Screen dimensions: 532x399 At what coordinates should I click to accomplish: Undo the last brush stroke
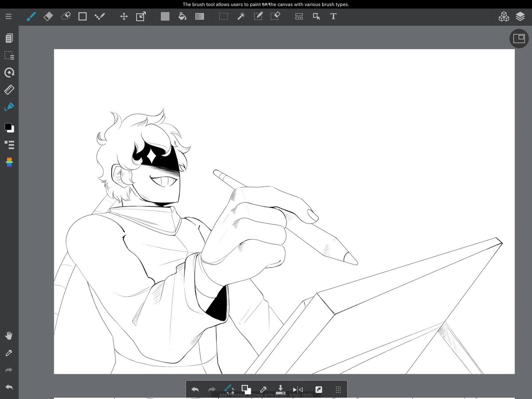point(195,389)
